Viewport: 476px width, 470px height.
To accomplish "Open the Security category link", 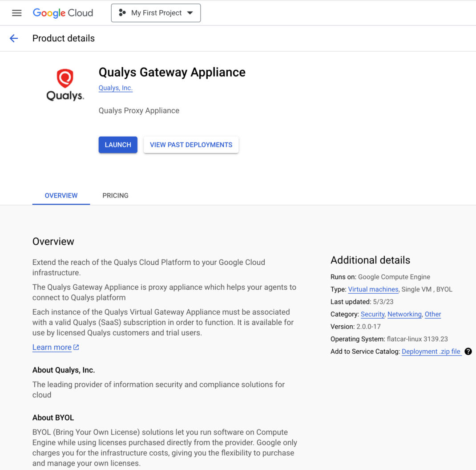I will [372, 314].
